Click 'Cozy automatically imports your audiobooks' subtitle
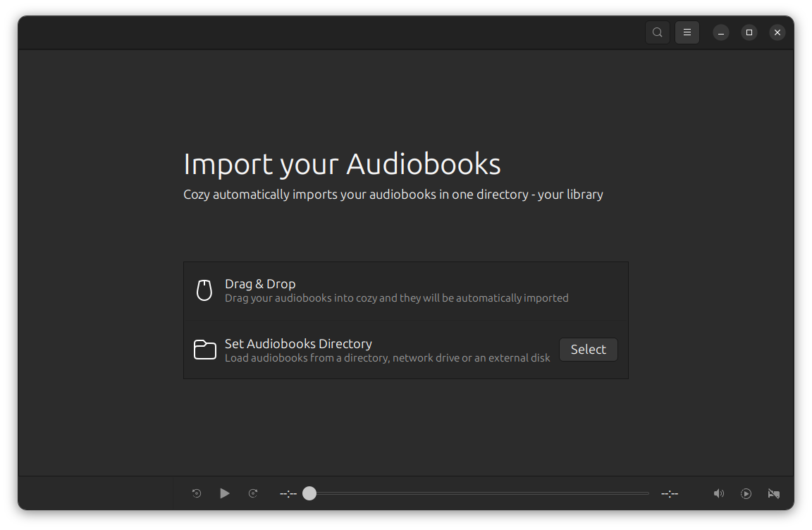The height and width of the screenshot is (530, 812). point(393,195)
